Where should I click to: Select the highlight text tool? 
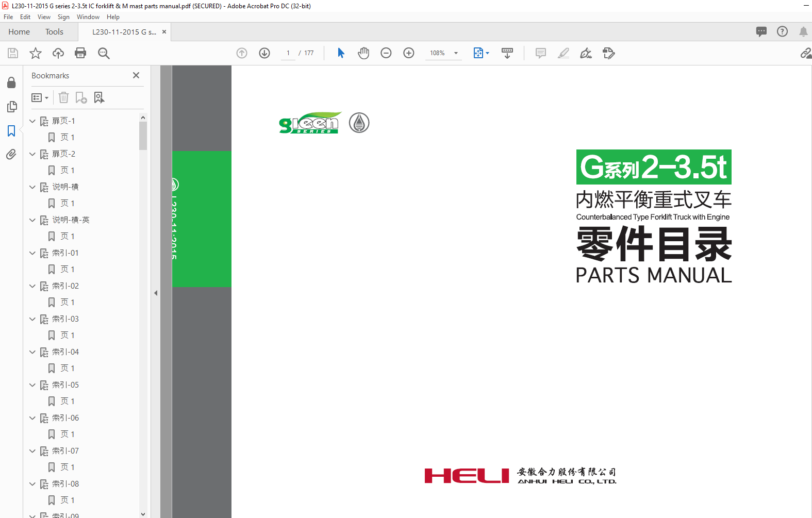[x=564, y=53]
